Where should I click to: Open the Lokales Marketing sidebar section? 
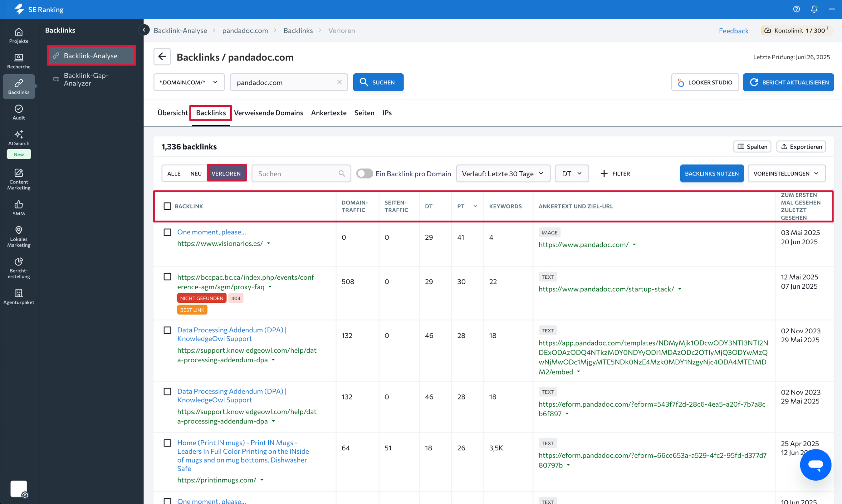(x=19, y=236)
